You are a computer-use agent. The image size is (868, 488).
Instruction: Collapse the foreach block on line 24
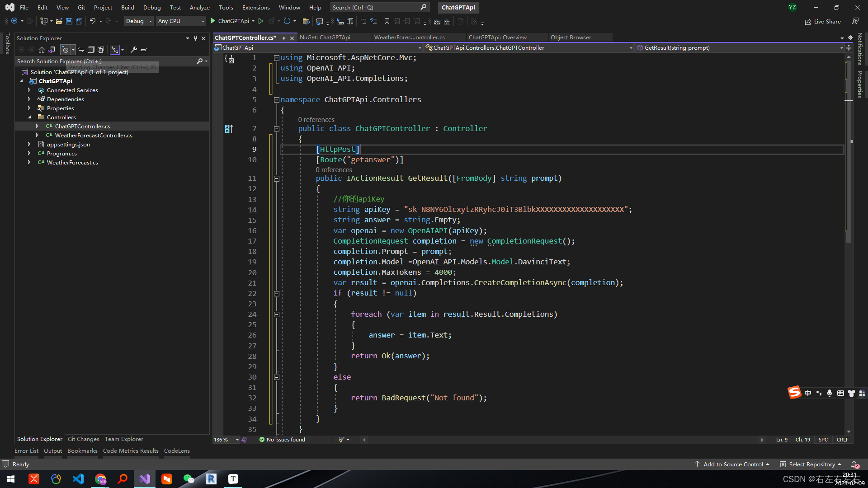[276, 314]
